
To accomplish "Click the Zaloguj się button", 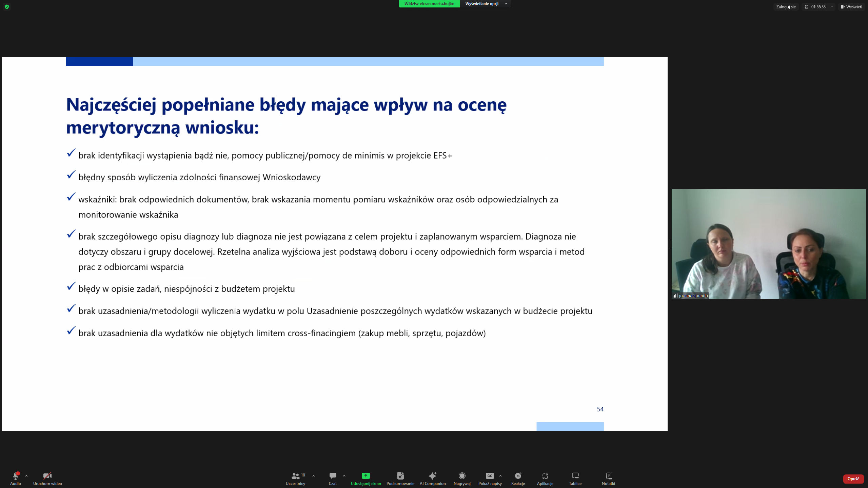I will tap(786, 7).
